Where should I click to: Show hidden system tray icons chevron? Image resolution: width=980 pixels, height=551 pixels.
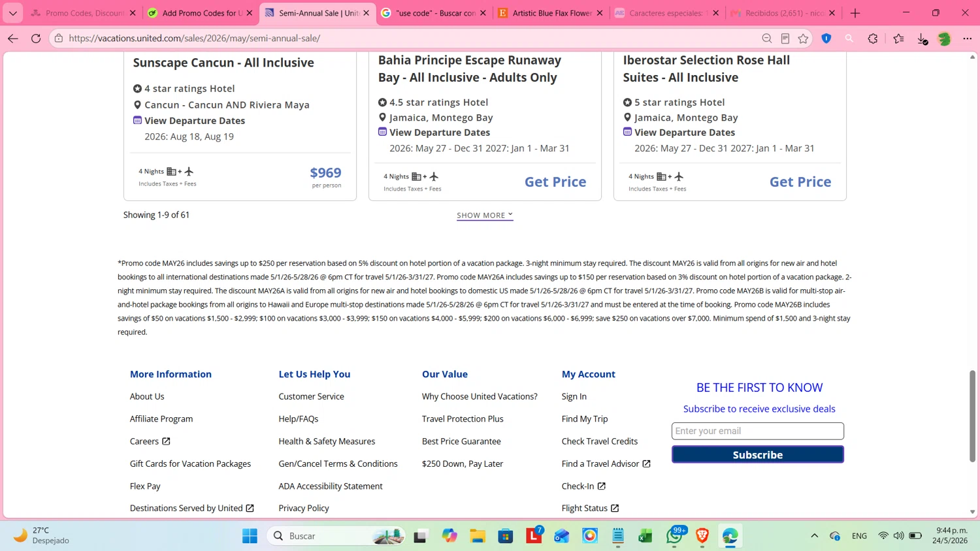coord(814,536)
